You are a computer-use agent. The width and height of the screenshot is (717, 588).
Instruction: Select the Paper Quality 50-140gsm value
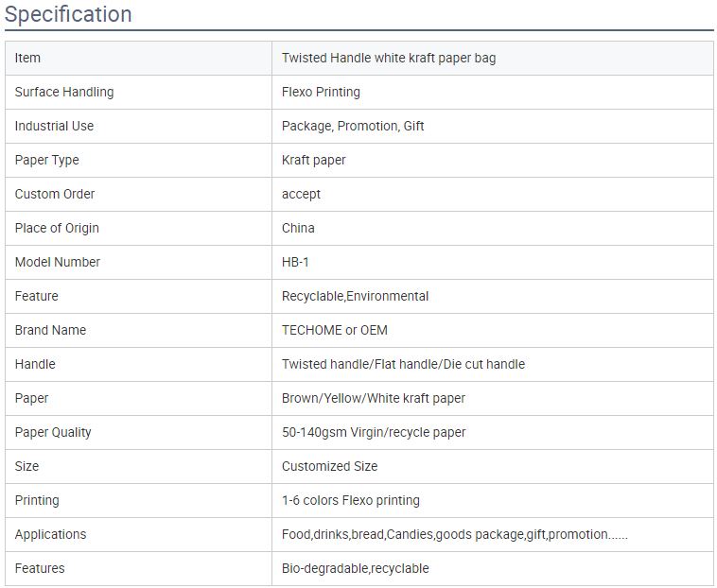374,432
